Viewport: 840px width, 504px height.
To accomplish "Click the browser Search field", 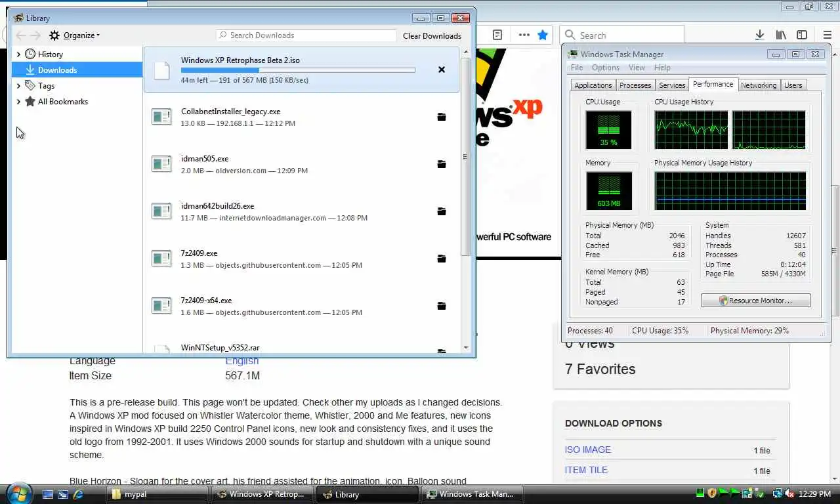I will [x=622, y=35].
